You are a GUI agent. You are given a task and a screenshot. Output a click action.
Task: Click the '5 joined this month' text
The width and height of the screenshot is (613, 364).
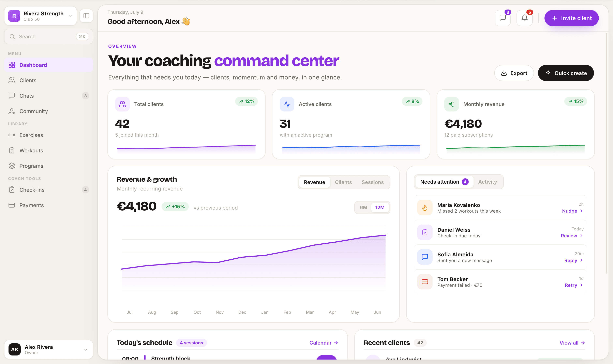[137, 135]
